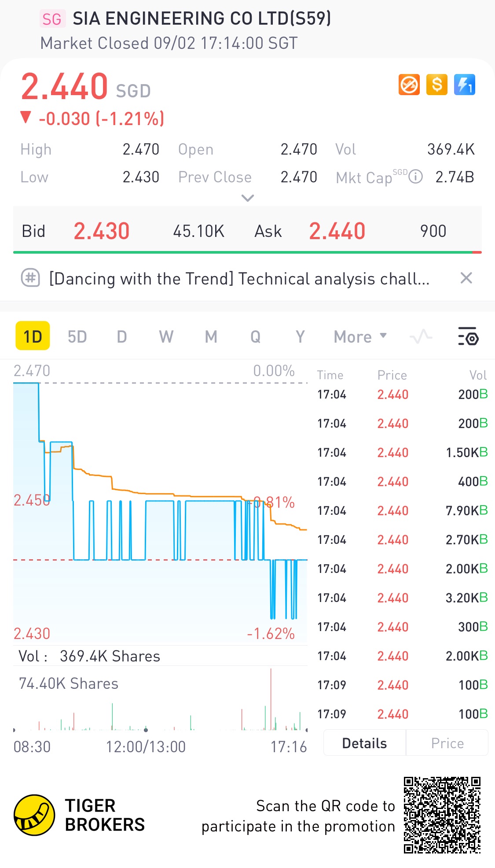The height and width of the screenshot is (868, 495).
Task: Switch to the Price toggle
Action: tap(447, 743)
